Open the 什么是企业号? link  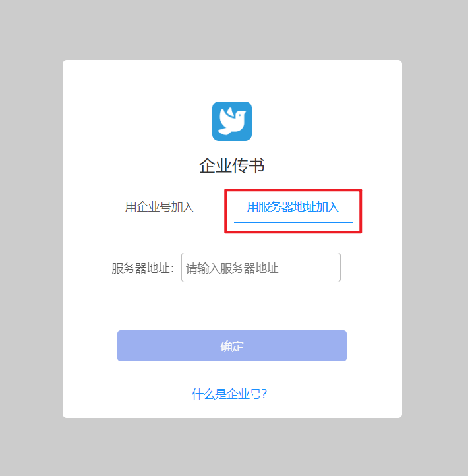point(229,394)
